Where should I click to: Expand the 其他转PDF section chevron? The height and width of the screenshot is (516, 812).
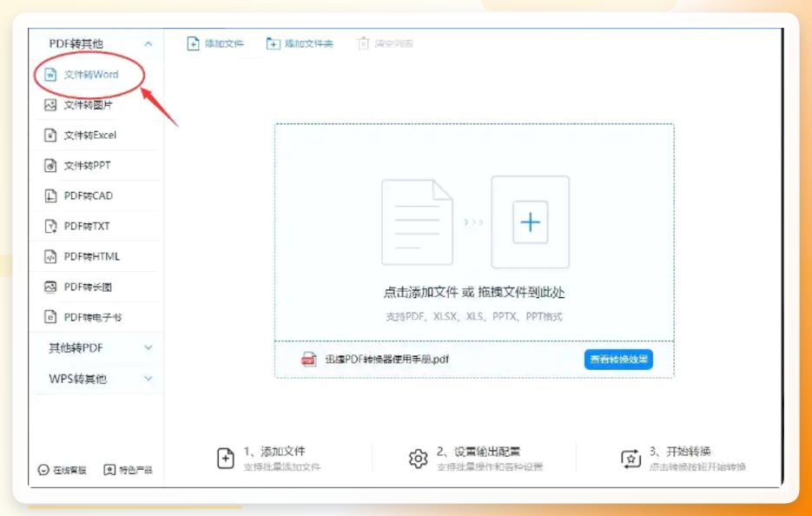149,347
